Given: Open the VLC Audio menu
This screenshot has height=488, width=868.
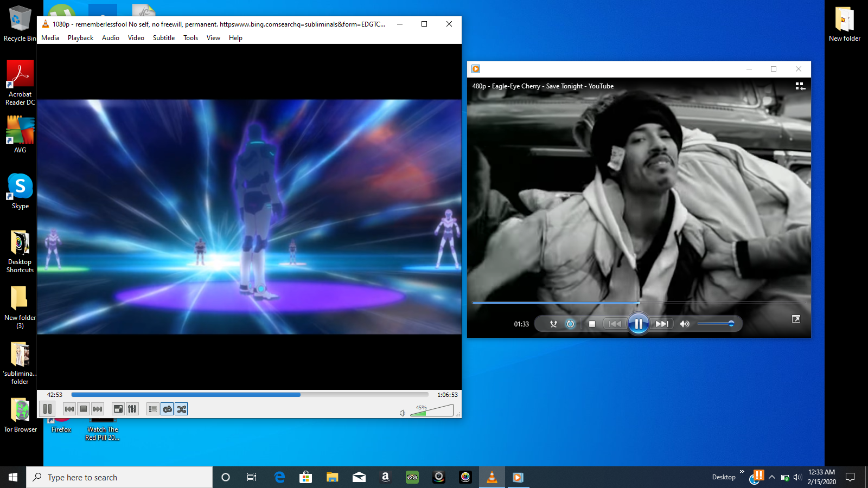Looking at the screenshot, I should tap(111, 38).
